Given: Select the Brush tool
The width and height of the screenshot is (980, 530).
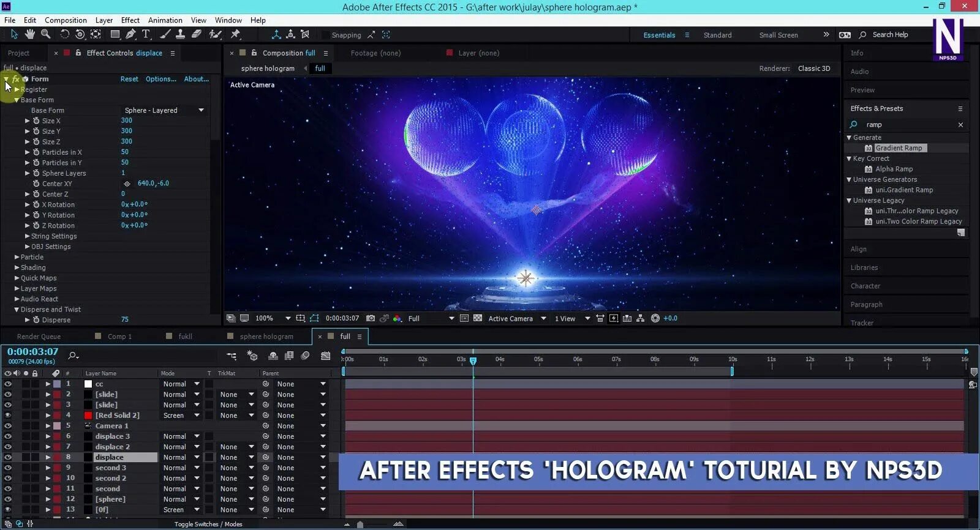Looking at the screenshot, I should point(165,34).
